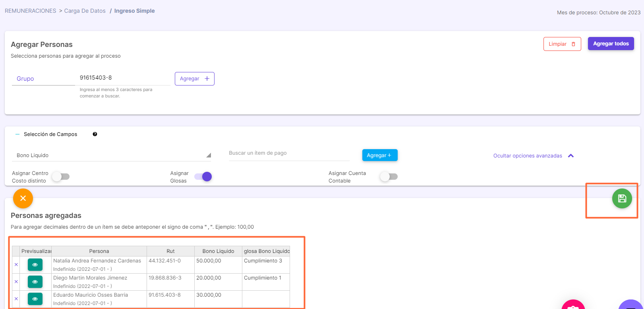This screenshot has width=644, height=309.
Task: Click the glosa Bono Liquido column header
Action: (x=266, y=251)
